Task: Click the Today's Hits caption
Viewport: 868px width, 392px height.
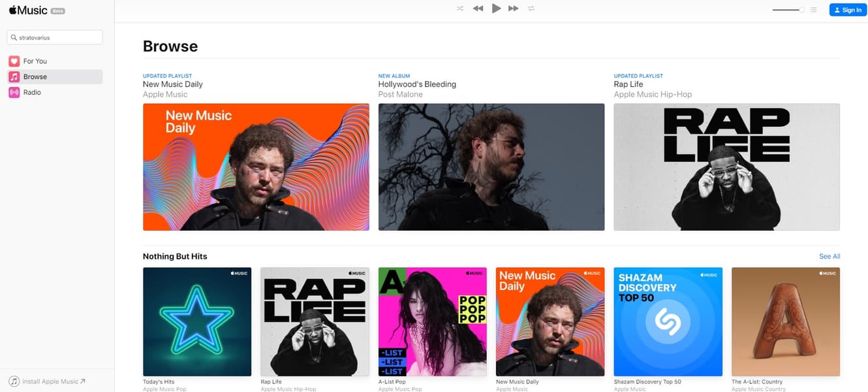Action: 159,382
